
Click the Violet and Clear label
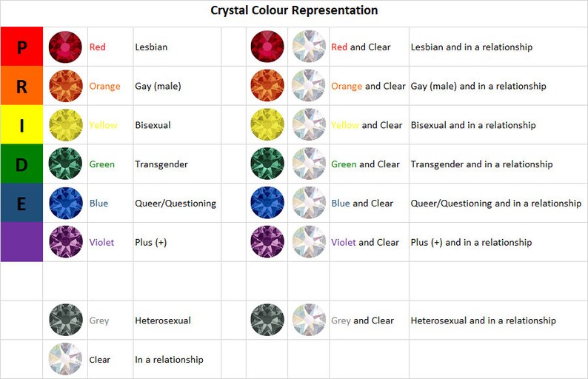(x=365, y=243)
